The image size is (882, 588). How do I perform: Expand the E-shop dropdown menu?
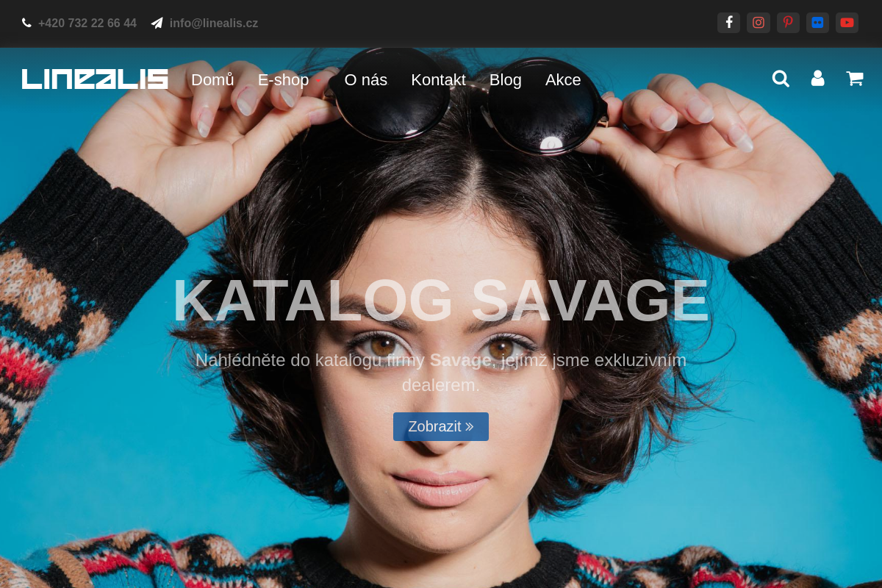[289, 79]
